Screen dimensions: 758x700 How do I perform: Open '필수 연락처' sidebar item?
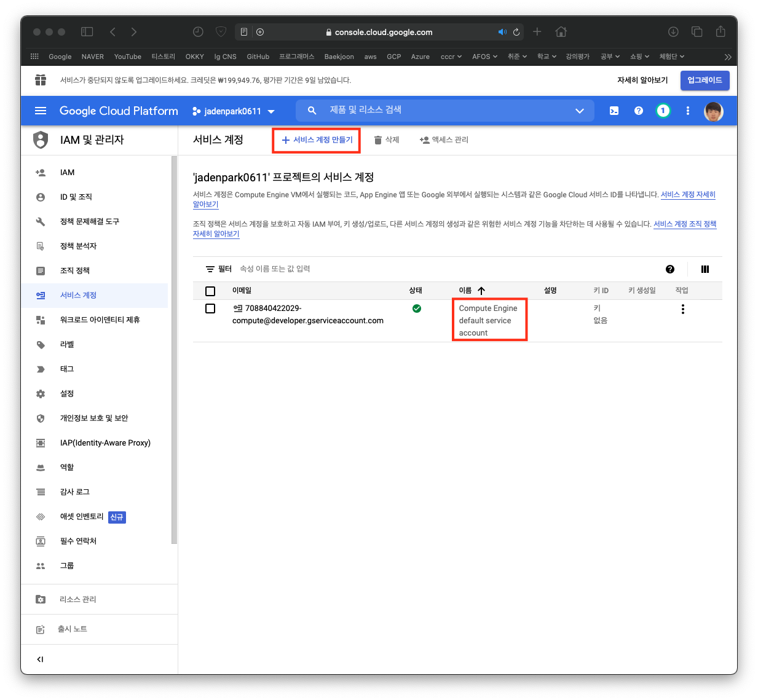coord(95,541)
